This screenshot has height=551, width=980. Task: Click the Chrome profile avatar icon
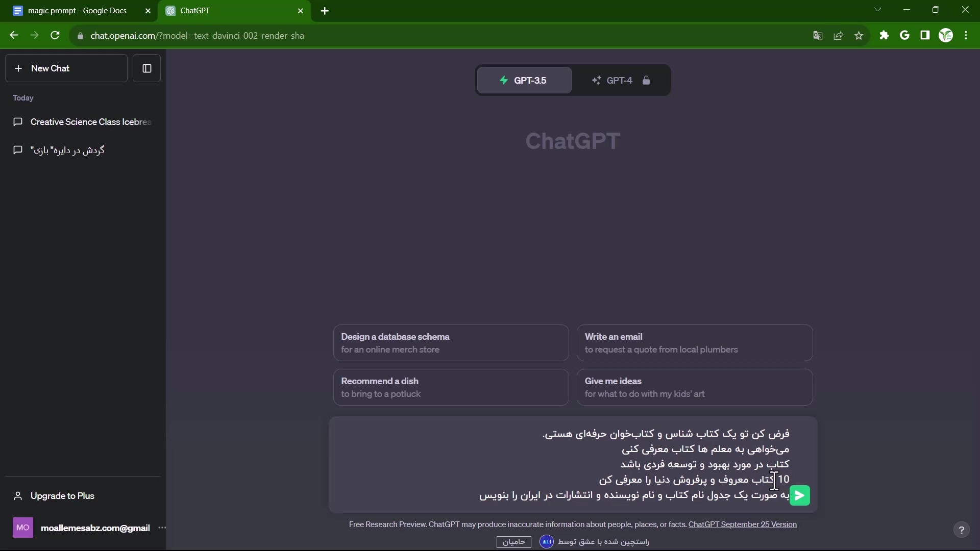click(946, 35)
